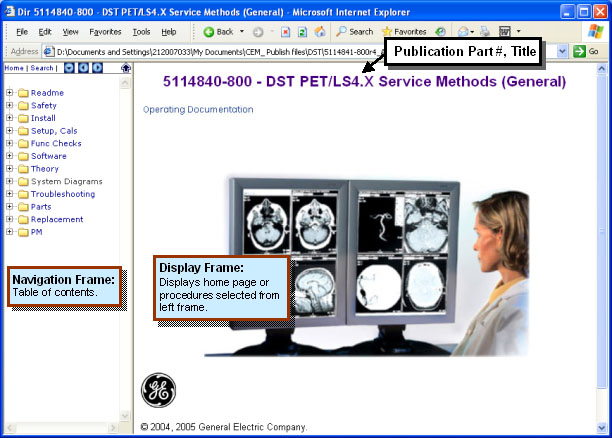Open the Tools menu
Screen dimensions: 612x438
(x=141, y=32)
